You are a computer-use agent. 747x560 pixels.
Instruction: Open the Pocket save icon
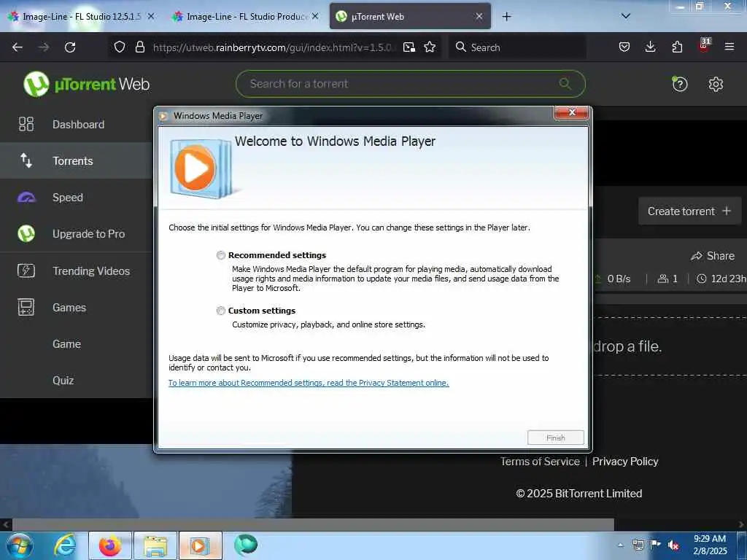pyautogui.click(x=624, y=47)
